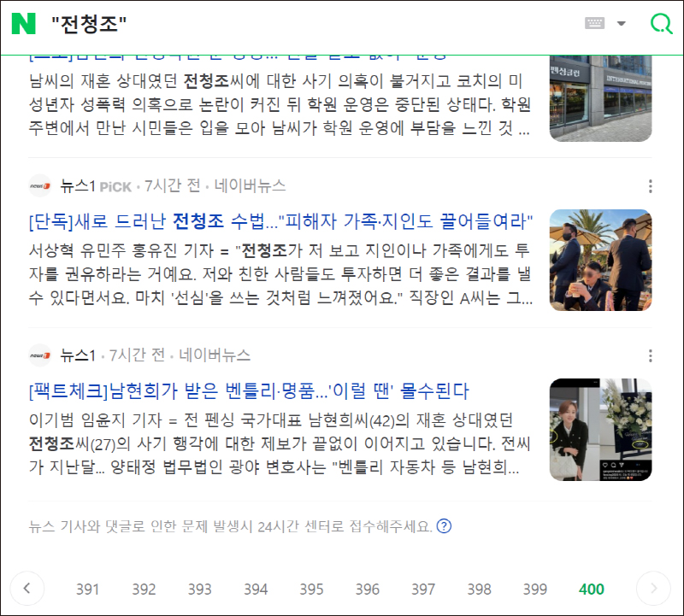Go to results page 393
This screenshot has height=616, width=684.
coord(199,589)
